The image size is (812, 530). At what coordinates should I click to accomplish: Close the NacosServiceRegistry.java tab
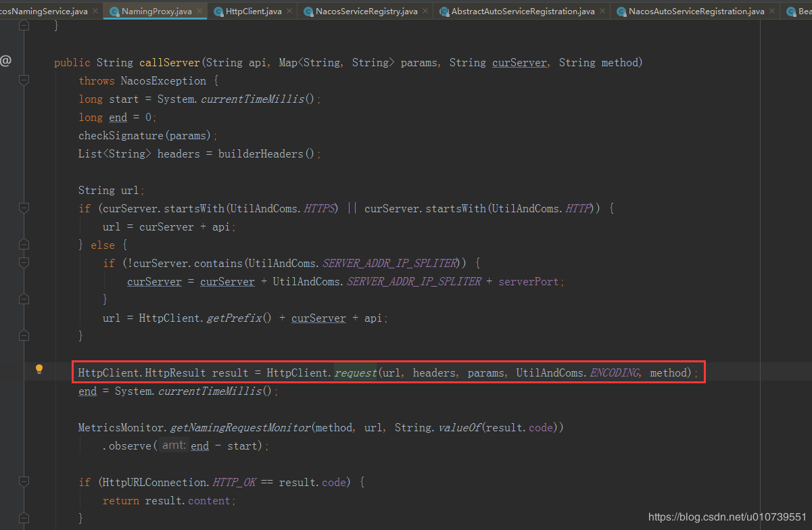pos(425,11)
